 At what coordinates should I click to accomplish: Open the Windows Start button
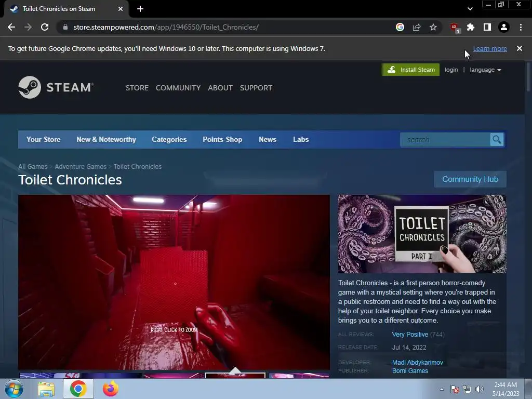tap(14, 389)
